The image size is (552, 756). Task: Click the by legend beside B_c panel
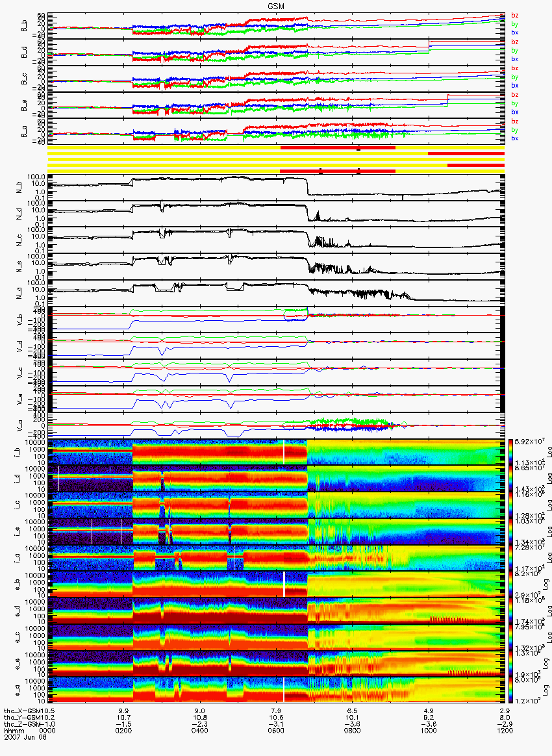pos(514,77)
